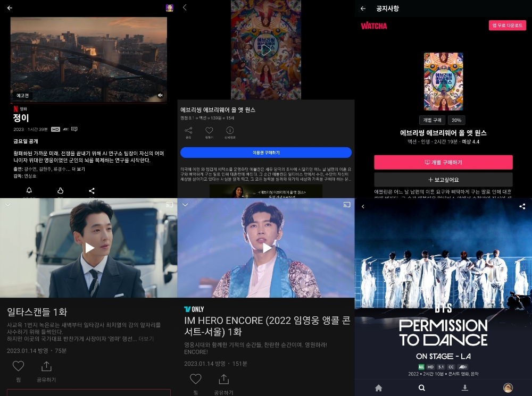Viewport: 532px width, 396px height.
Task: Click the 예고편 label on trailer
Action: 23,96
